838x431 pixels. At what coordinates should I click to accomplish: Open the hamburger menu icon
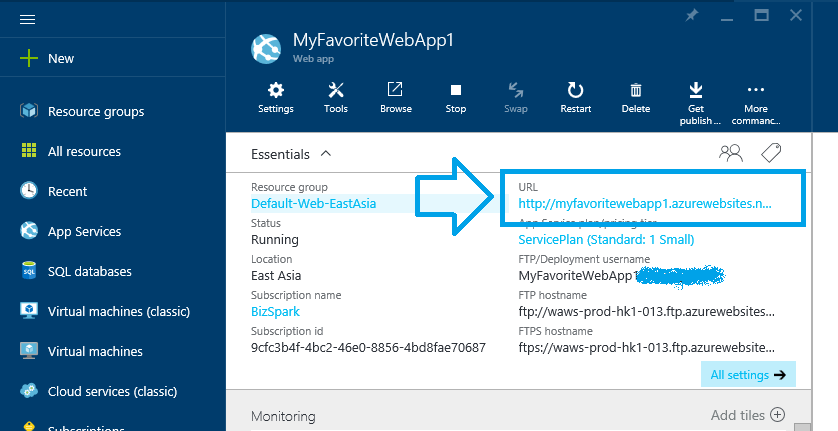pos(27,19)
